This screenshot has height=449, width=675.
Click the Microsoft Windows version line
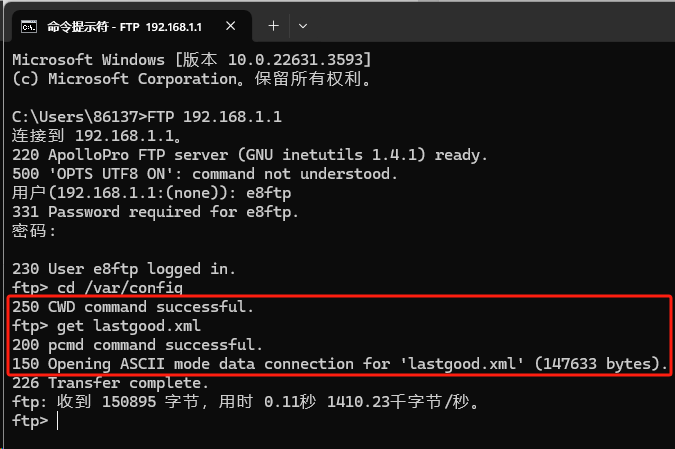pos(192,59)
